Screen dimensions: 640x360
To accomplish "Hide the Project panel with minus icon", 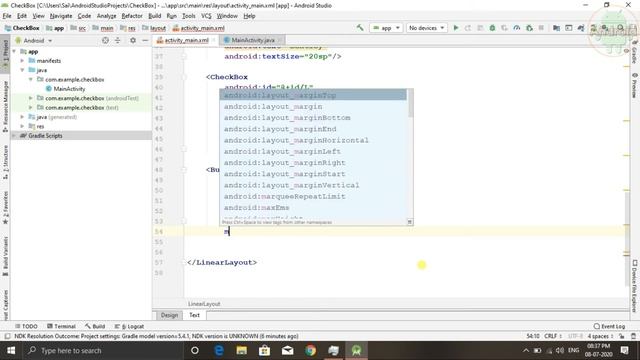I will point(145,40).
